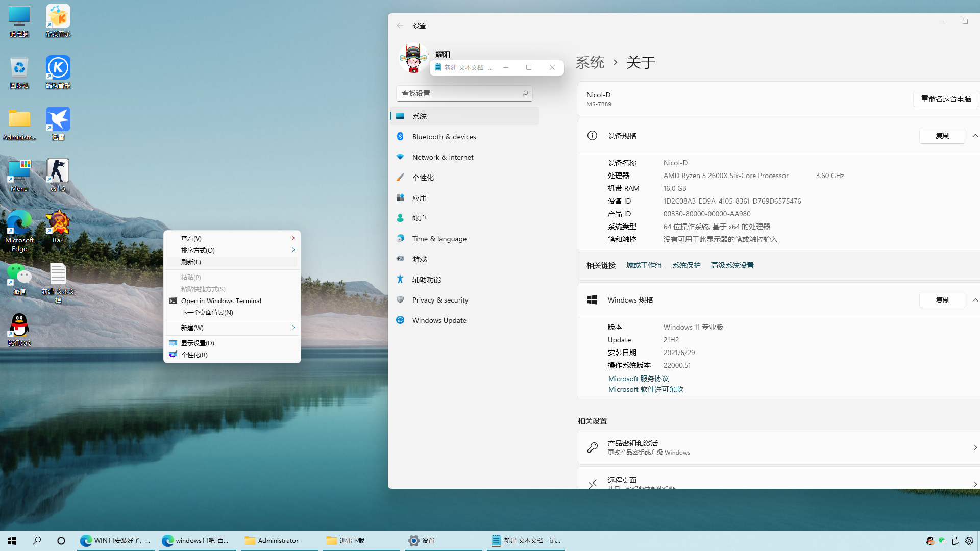The image size is (980, 551).
Task: Open 高级系统设置 link
Action: 732,265
